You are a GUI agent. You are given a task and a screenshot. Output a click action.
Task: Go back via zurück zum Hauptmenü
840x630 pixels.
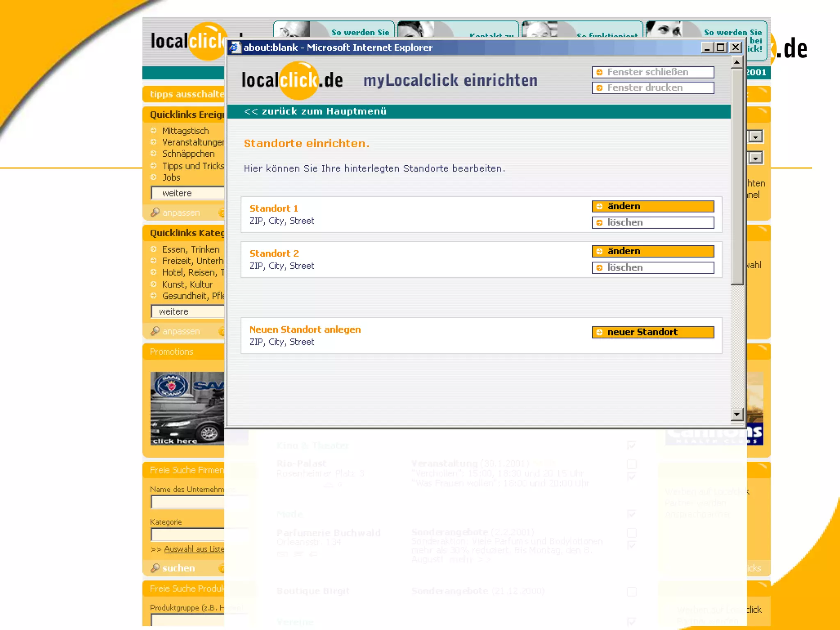pyautogui.click(x=315, y=112)
